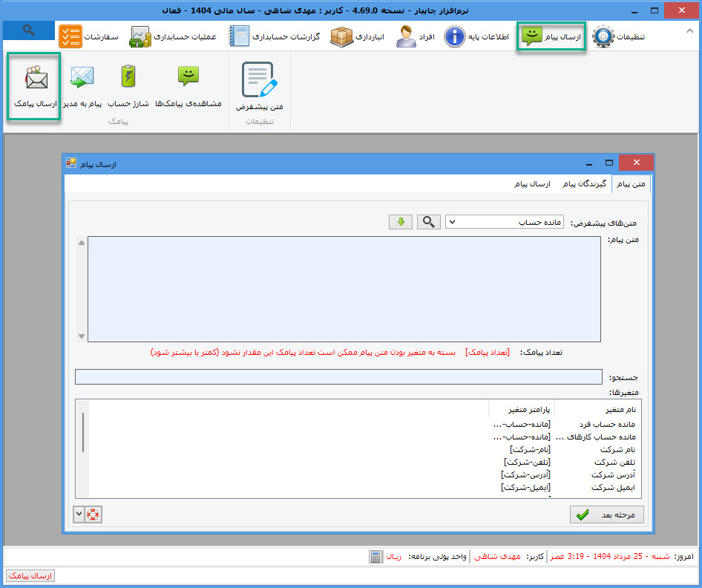Viewport: 702px width, 588px height.
Task: Click the Send SMS taskbar button at bottom
Action: point(30,576)
